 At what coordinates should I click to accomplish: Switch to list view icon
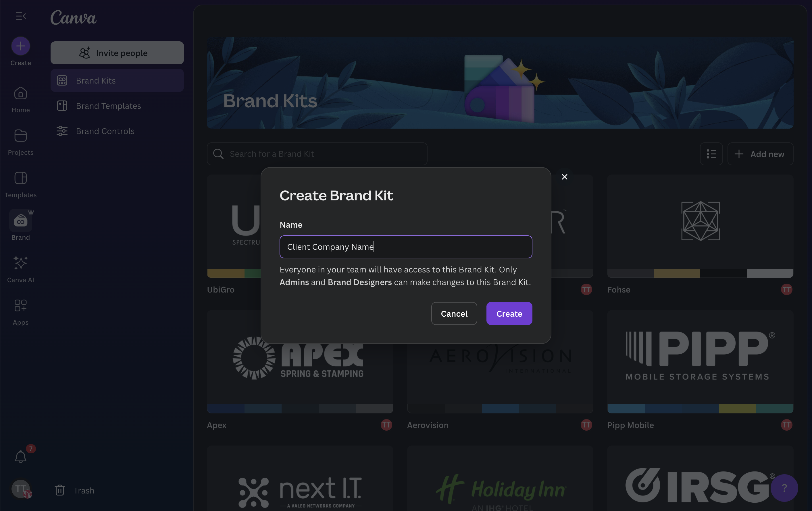[711, 154]
